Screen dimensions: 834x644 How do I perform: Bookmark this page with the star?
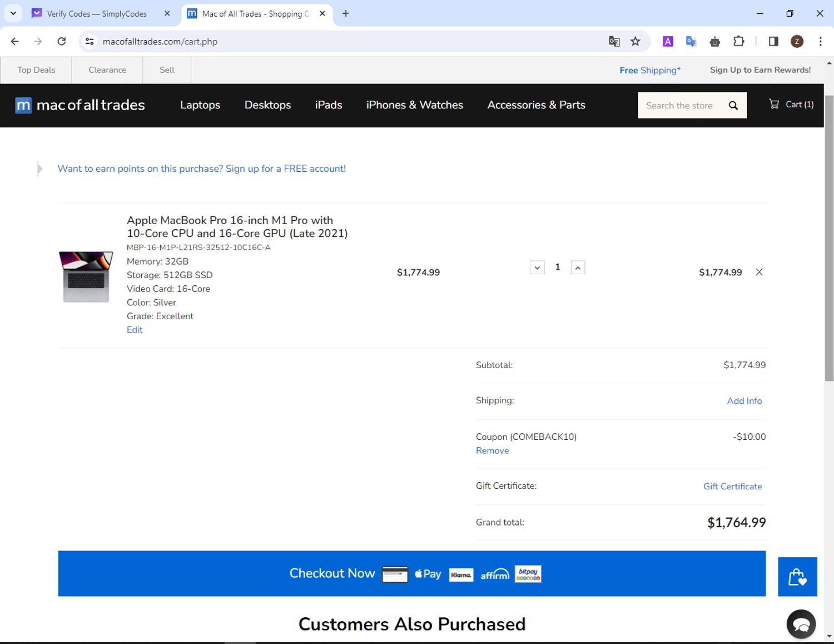click(636, 41)
